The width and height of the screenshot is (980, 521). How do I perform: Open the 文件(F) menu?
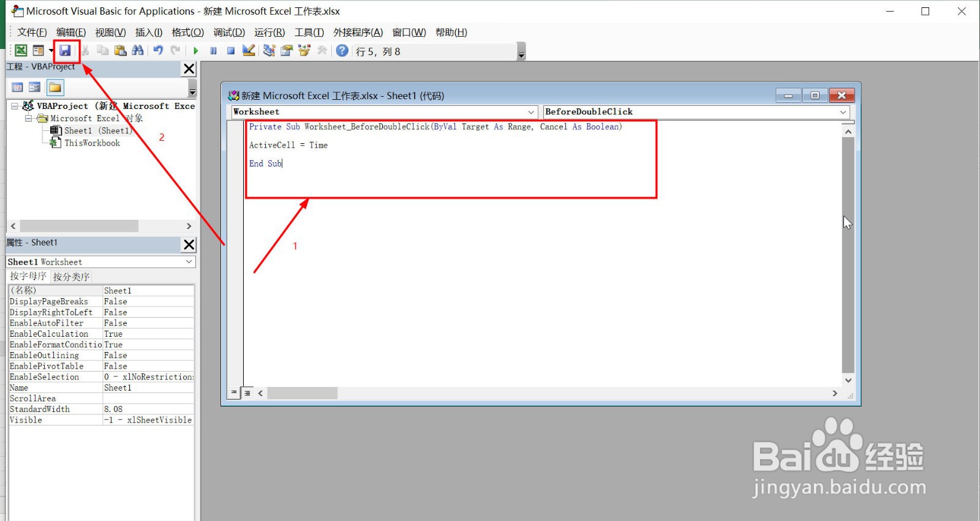coord(32,32)
